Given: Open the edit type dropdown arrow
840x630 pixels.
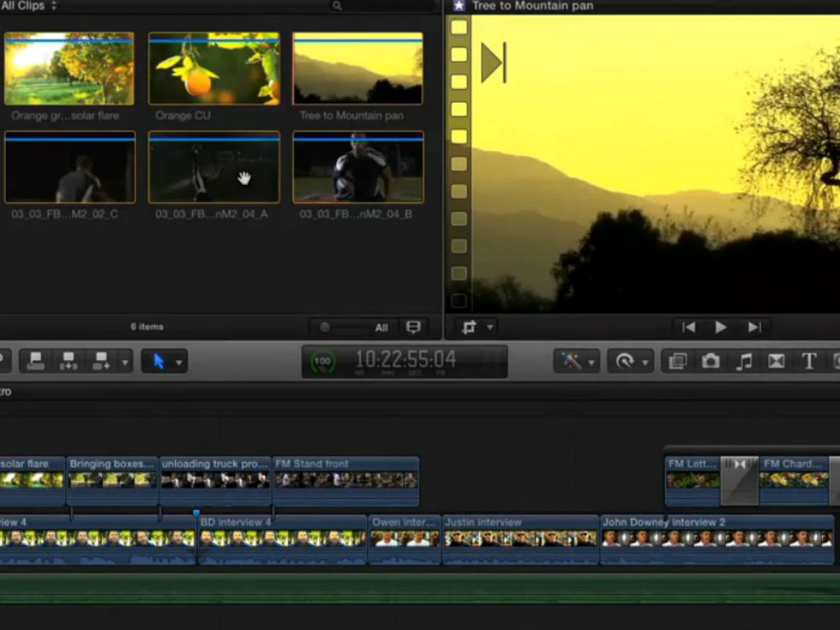Looking at the screenshot, I should 125,362.
